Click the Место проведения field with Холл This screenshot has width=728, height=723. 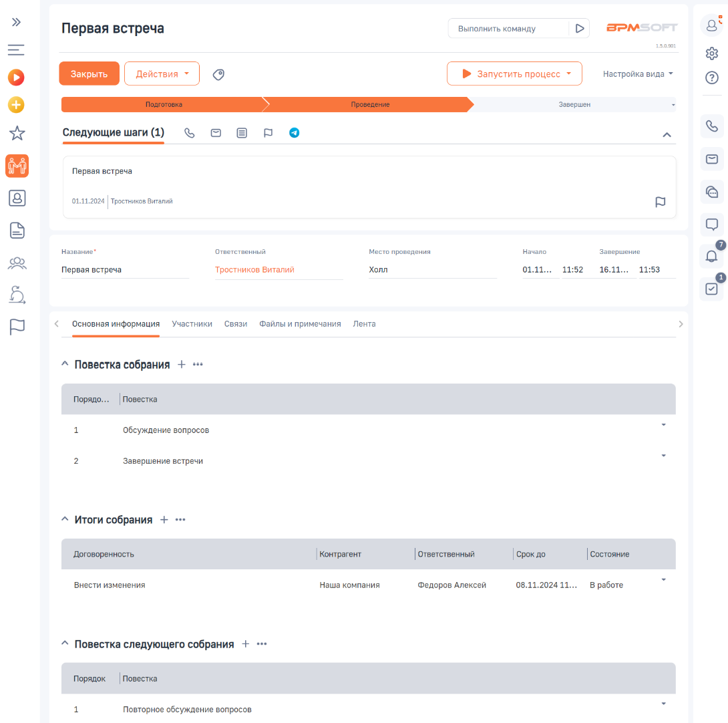433,270
